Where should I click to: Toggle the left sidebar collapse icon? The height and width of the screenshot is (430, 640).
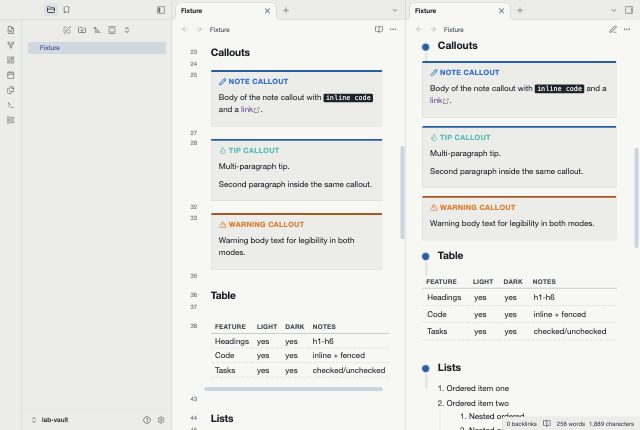161,10
